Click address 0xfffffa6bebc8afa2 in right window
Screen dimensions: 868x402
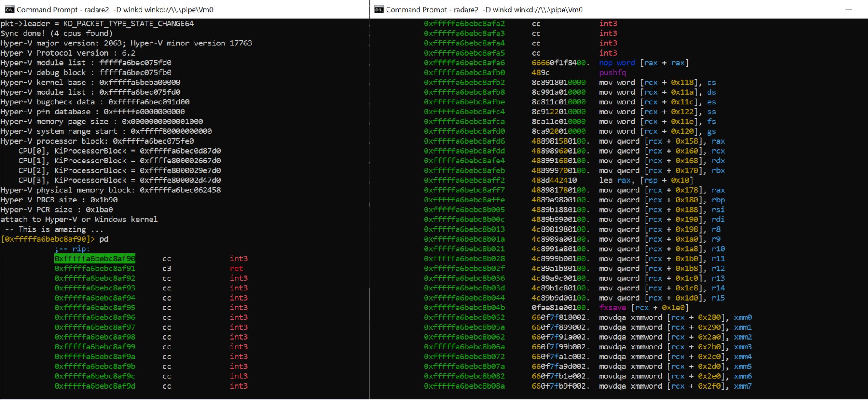(x=464, y=24)
